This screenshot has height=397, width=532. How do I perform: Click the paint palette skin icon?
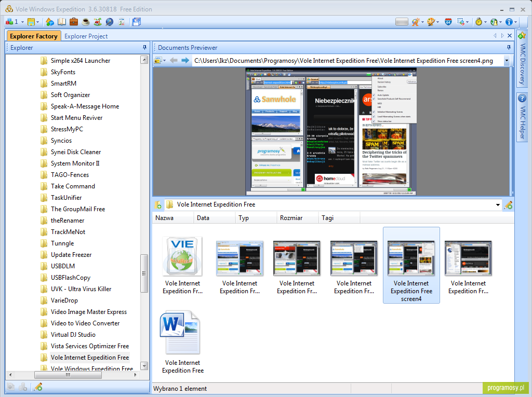(x=431, y=22)
